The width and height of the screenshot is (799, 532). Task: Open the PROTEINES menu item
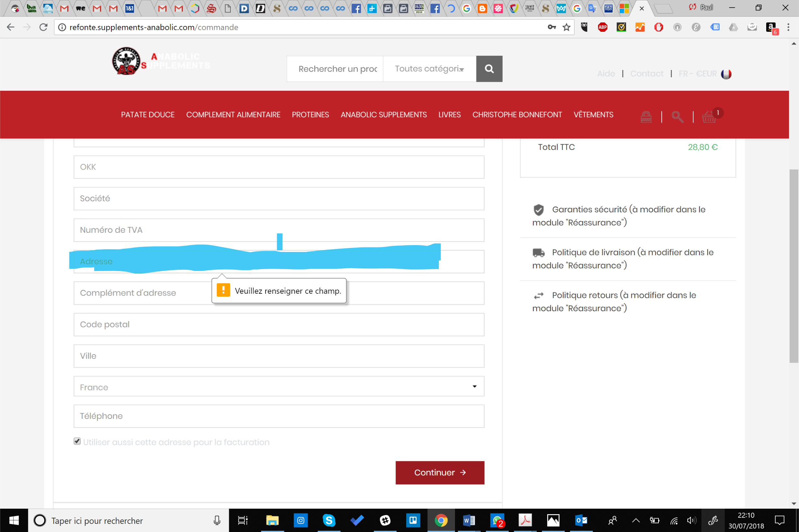tap(310, 115)
